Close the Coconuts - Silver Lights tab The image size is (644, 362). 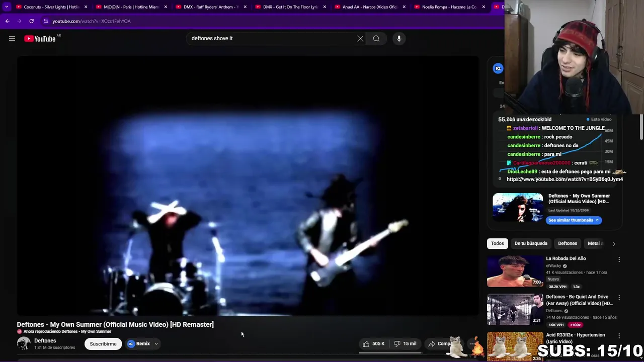pos(86,7)
